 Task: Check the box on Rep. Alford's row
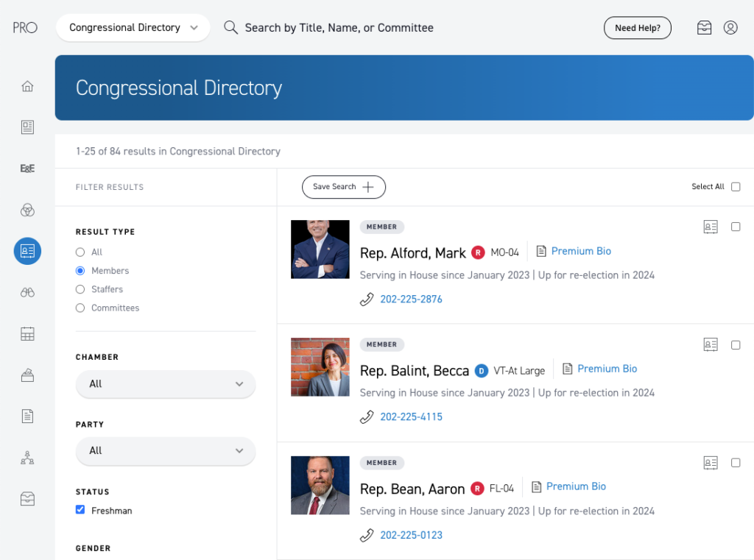735,227
